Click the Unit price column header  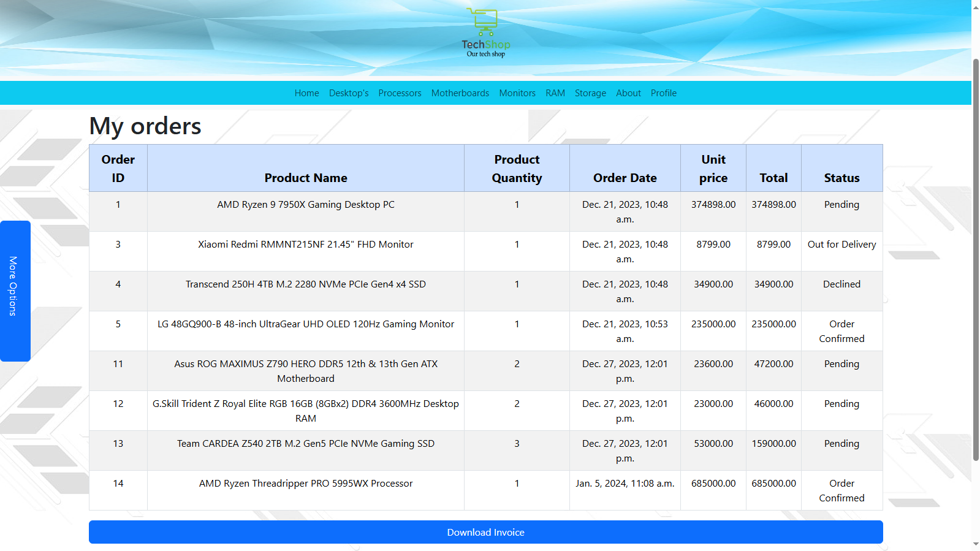tap(713, 169)
